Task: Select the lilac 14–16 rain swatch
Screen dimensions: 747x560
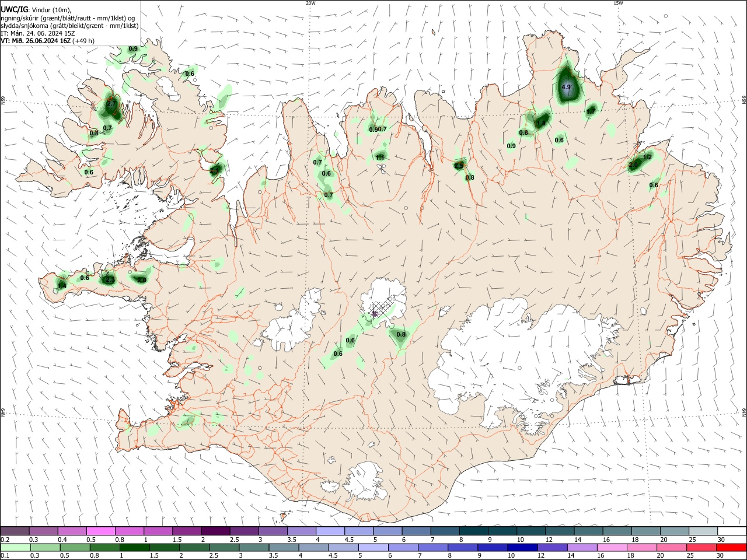Action: (582, 548)
